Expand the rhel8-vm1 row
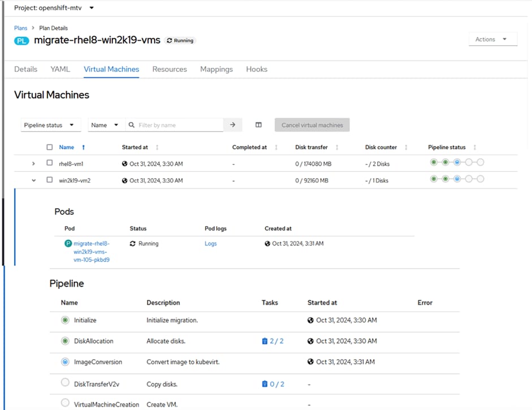 coord(33,163)
